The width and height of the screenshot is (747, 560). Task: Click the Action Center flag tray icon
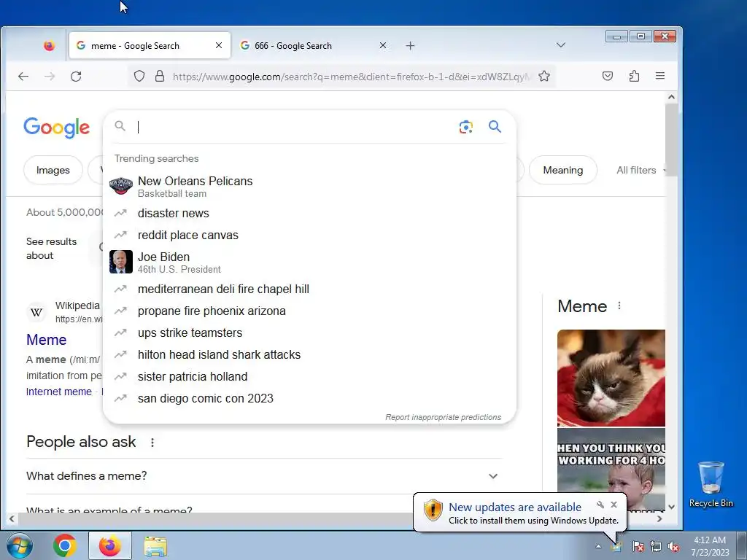tap(638, 547)
